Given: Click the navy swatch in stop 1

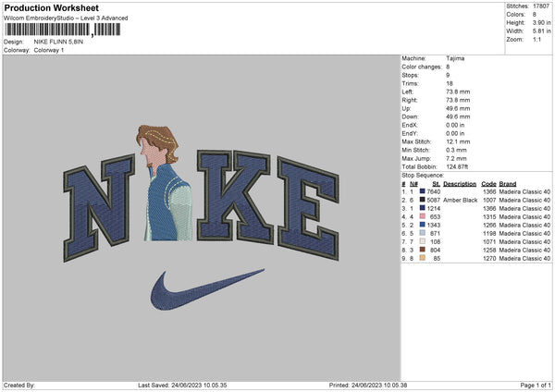Looking at the screenshot, I should [423, 191].
